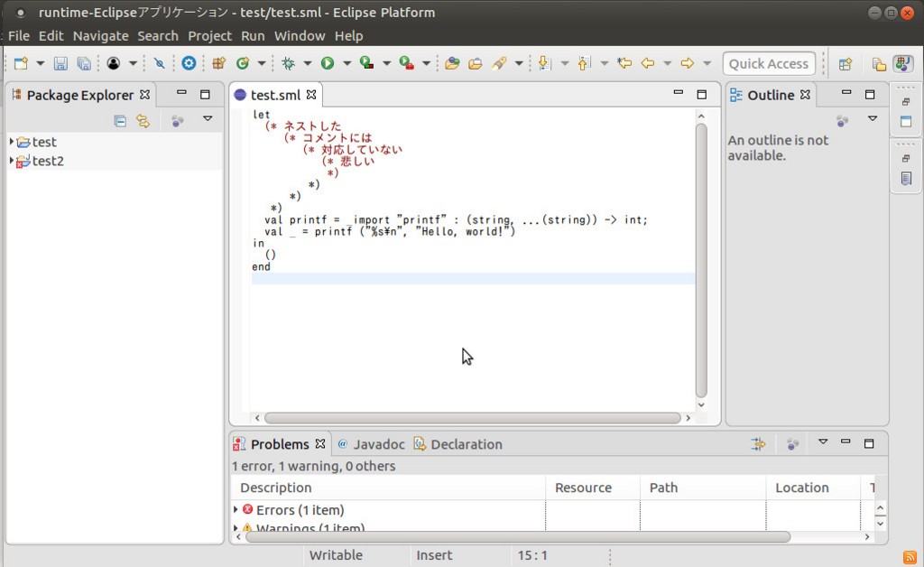The image size is (924, 567).
Task: Click the Search flashlight toolbar icon
Action: [x=499, y=63]
